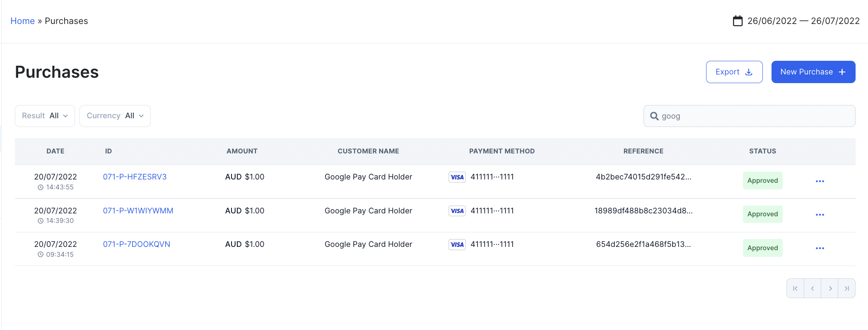
Task: Expand the Currency filter dropdown
Action: (115, 116)
